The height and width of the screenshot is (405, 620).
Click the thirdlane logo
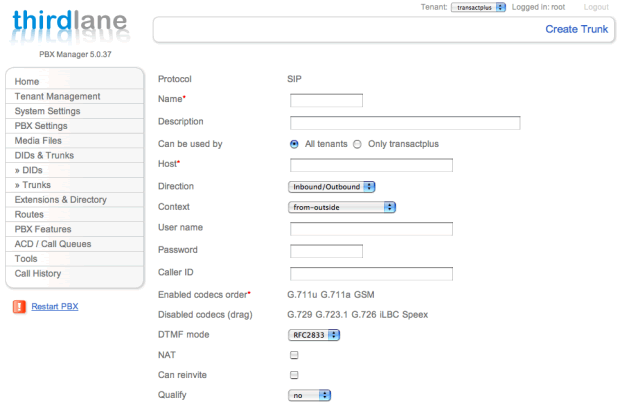[70, 26]
